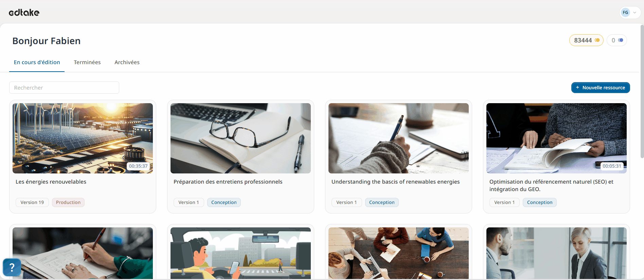Select the En cours d'édition tab
Screen dimensions: 644x280
click(37, 62)
